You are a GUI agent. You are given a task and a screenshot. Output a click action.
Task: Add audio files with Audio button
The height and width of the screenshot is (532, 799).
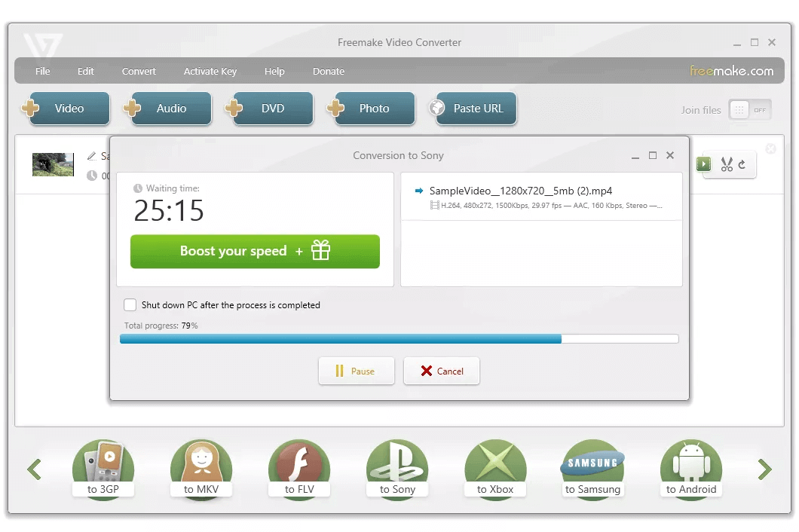(171, 108)
